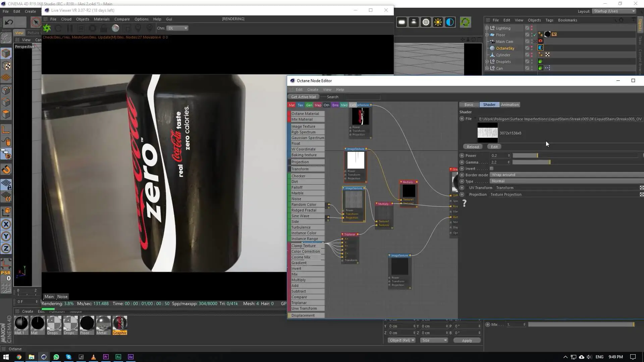Click the Apply button in coordinates panel
The width and height of the screenshot is (644, 362).
pos(467,341)
